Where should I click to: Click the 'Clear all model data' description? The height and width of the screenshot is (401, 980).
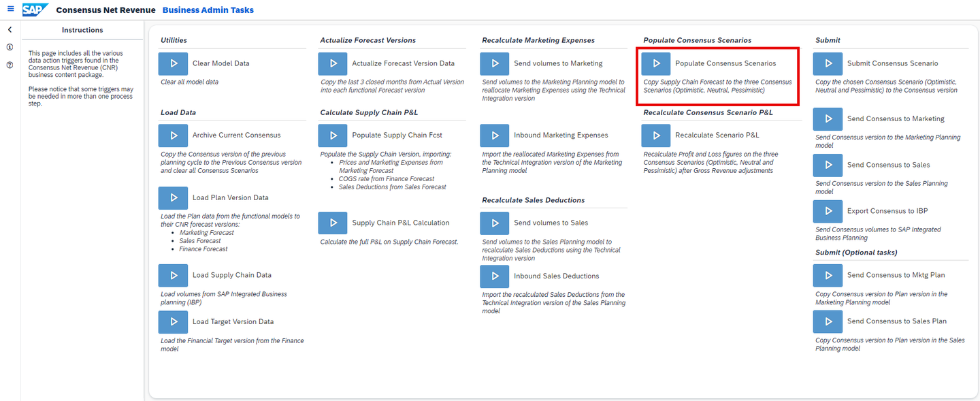click(x=190, y=82)
